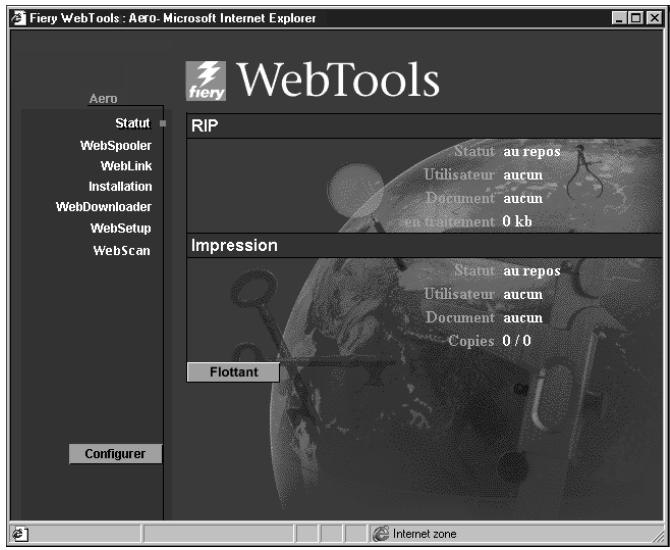Click the Internet zone globe icon
The width and height of the screenshot is (670, 550).
[x=380, y=534]
